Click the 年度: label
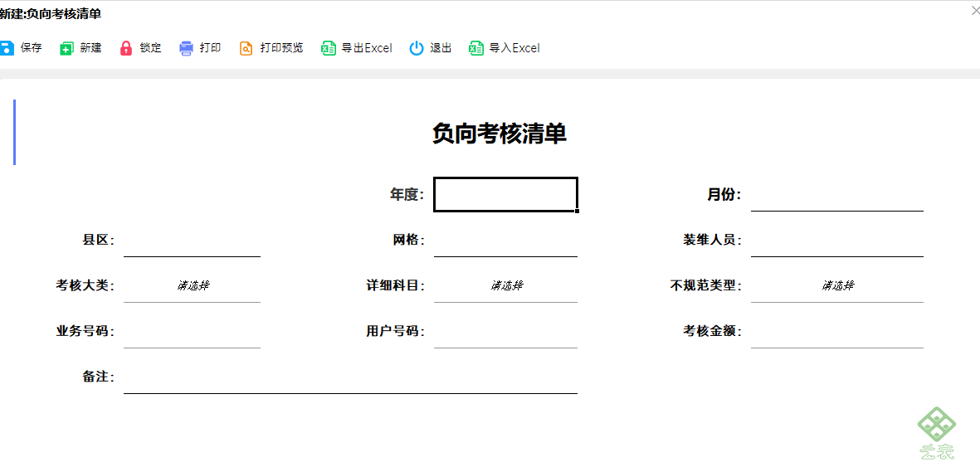The height and width of the screenshot is (472, 980). pyautogui.click(x=407, y=195)
